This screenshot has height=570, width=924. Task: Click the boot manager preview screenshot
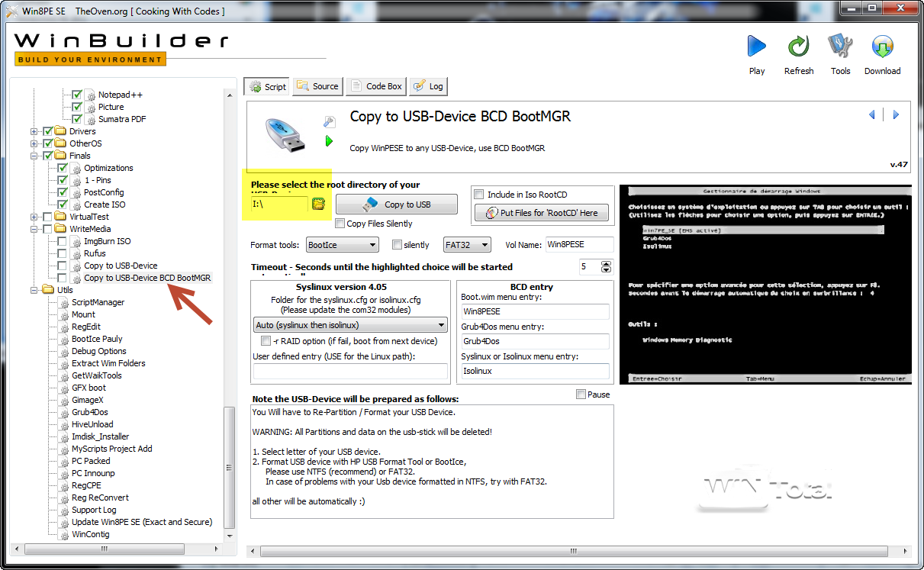click(x=765, y=285)
